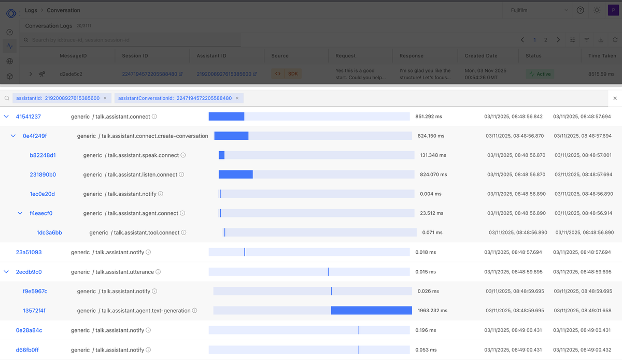Click the telescope icon on the d2ede5c2 row
Image resolution: width=622 pixels, height=364 pixels.
(41, 74)
